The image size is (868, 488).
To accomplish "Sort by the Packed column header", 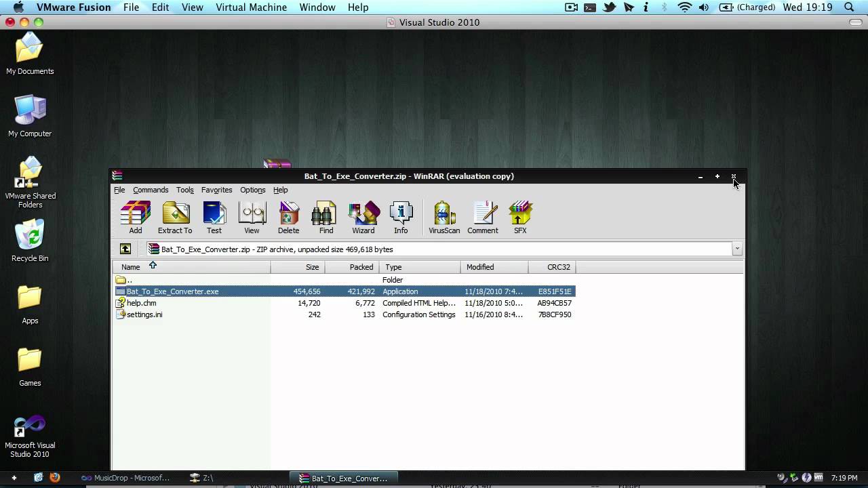I will [352, 267].
